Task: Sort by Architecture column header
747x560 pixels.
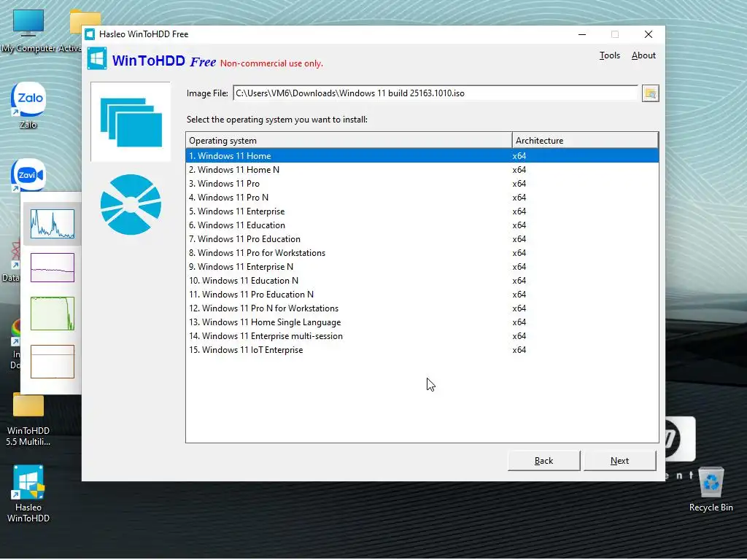Action: click(585, 141)
